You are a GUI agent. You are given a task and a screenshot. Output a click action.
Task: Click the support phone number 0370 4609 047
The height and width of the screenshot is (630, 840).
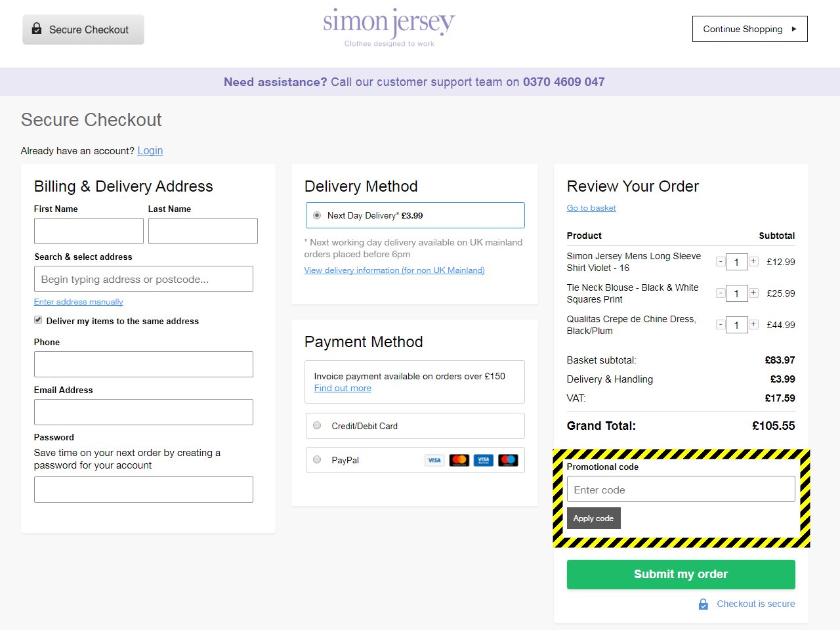point(564,82)
